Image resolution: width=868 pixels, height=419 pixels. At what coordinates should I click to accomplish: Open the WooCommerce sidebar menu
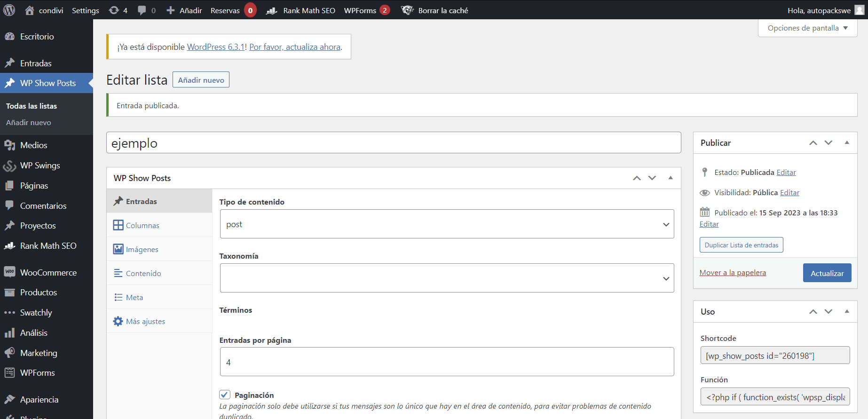(x=48, y=273)
